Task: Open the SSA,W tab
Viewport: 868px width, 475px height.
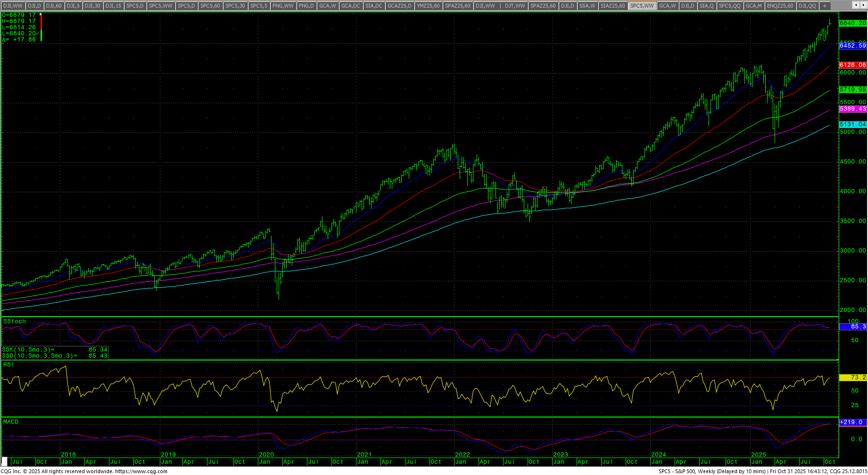Action: pyautogui.click(x=587, y=6)
